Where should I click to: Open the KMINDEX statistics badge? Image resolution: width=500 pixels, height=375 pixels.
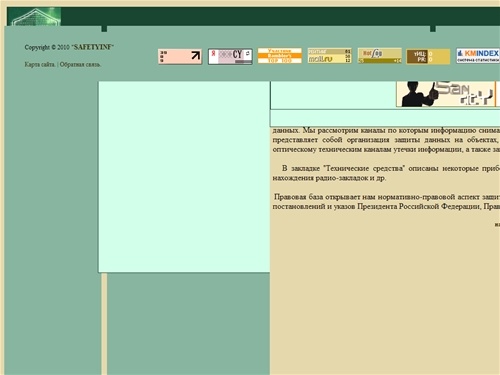pos(478,56)
